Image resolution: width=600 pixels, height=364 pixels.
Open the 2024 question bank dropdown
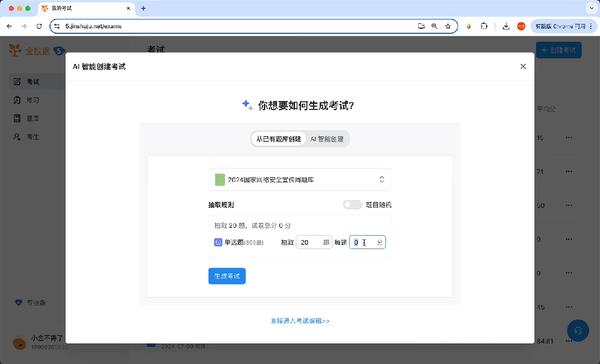click(x=300, y=180)
